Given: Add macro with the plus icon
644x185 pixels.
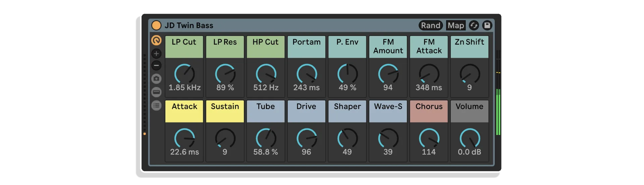Looking at the screenshot, I should pos(156,53).
